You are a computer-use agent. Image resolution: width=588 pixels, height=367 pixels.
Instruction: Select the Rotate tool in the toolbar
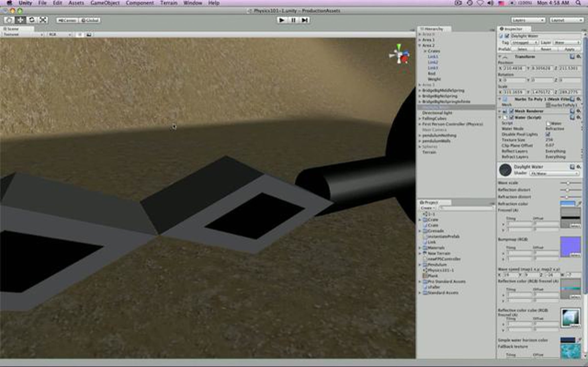coord(32,20)
